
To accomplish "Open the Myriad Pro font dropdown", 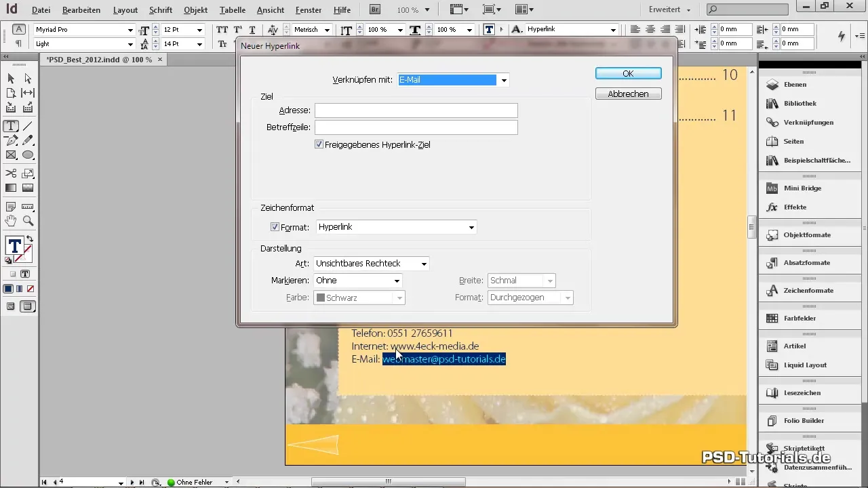I will [x=130, y=30].
